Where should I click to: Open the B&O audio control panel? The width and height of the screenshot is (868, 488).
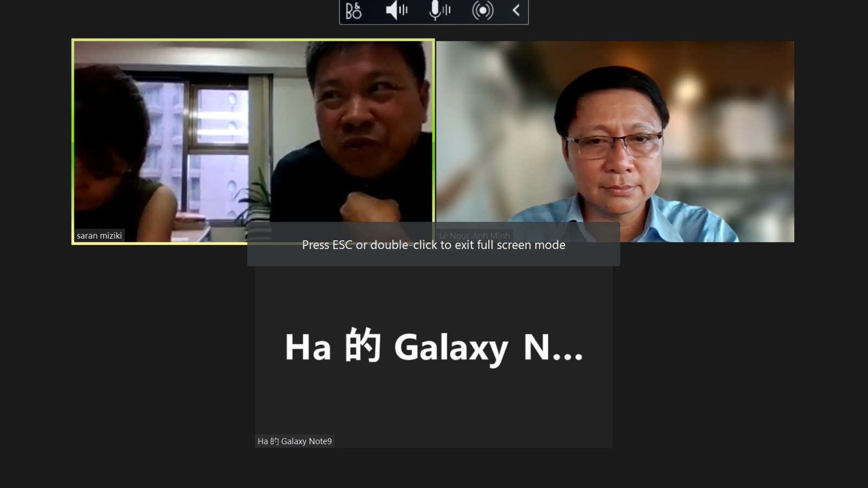[x=353, y=11]
